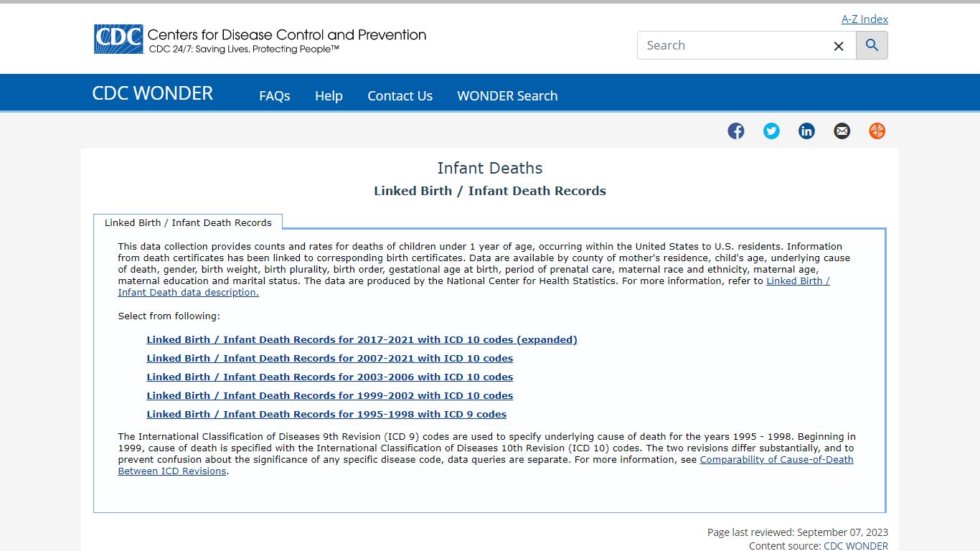Open records for 1995-1998 ICD 9 codes

[x=326, y=414]
